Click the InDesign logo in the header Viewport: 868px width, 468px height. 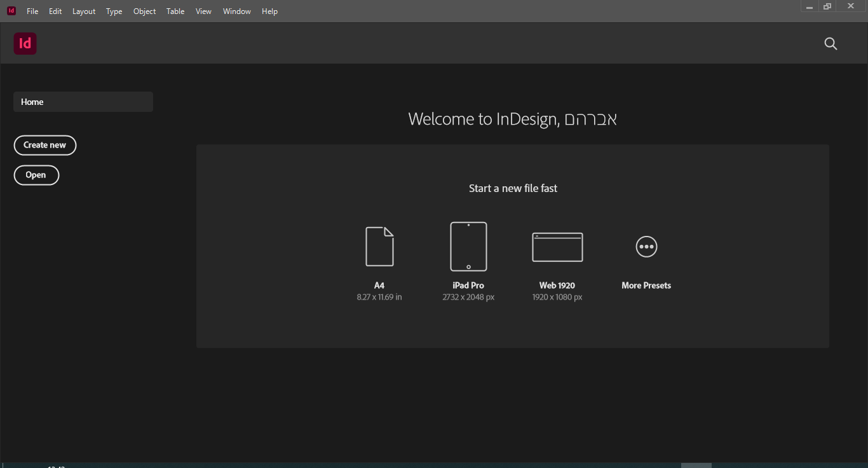pyautogui.click(x=25, y=43)
